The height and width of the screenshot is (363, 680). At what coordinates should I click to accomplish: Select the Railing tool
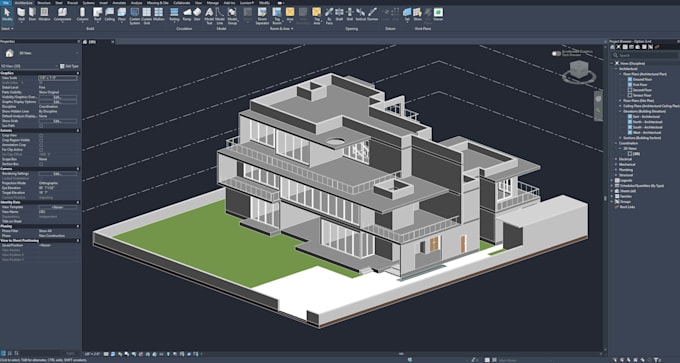[174, 14]
